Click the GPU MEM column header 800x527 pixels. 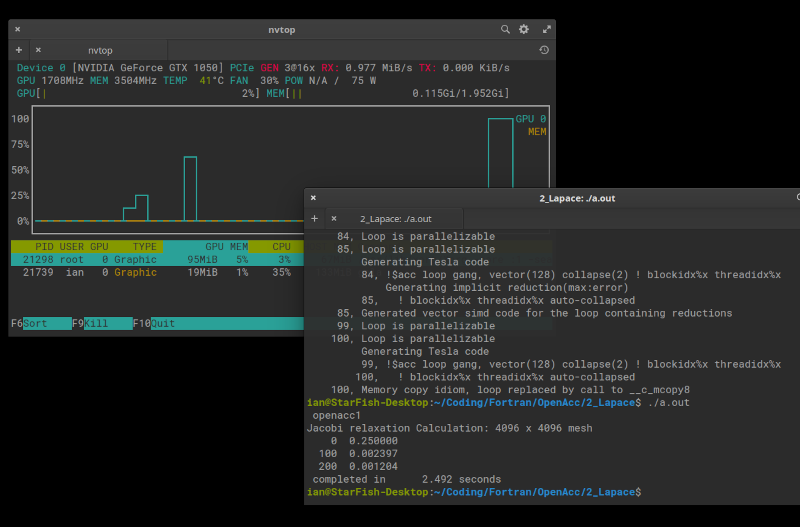tap(226, 246)
